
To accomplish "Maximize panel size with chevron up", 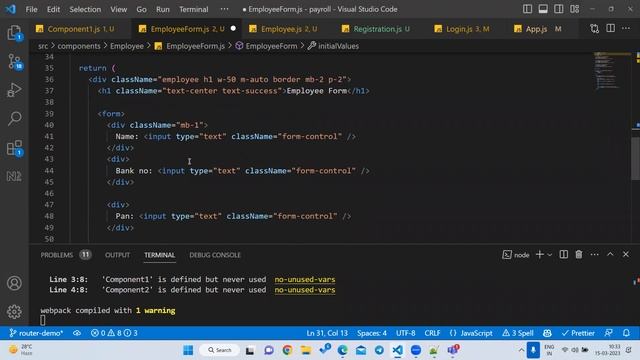I will click(x=610, y=254).
